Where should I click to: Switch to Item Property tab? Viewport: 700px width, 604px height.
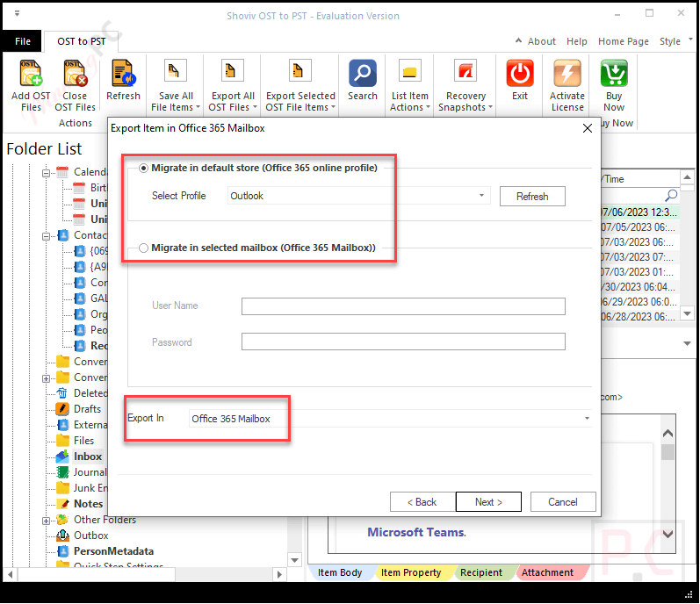411,572
